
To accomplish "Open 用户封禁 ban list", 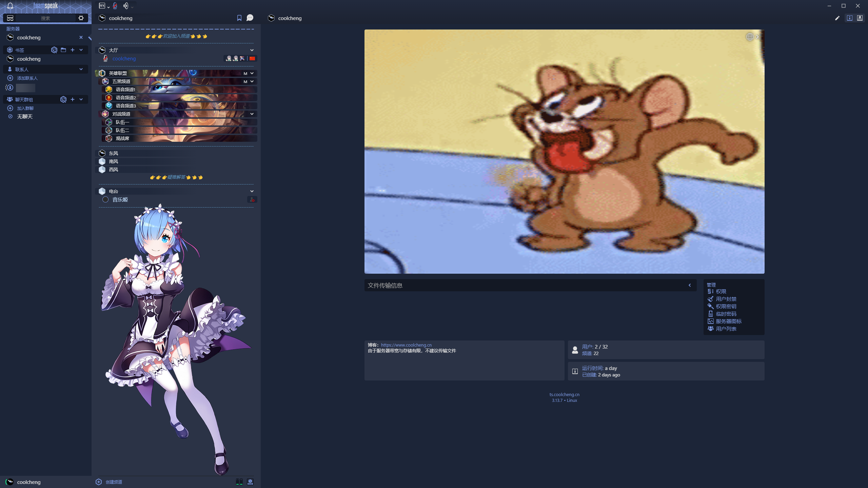I will [x=722, y=299].
